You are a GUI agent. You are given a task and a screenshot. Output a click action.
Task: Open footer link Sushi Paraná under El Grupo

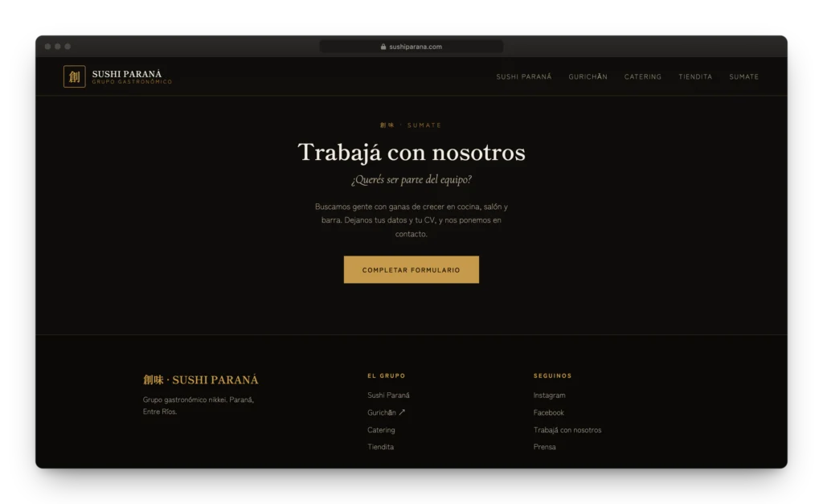pyautogui.click(x=388, y=395)
